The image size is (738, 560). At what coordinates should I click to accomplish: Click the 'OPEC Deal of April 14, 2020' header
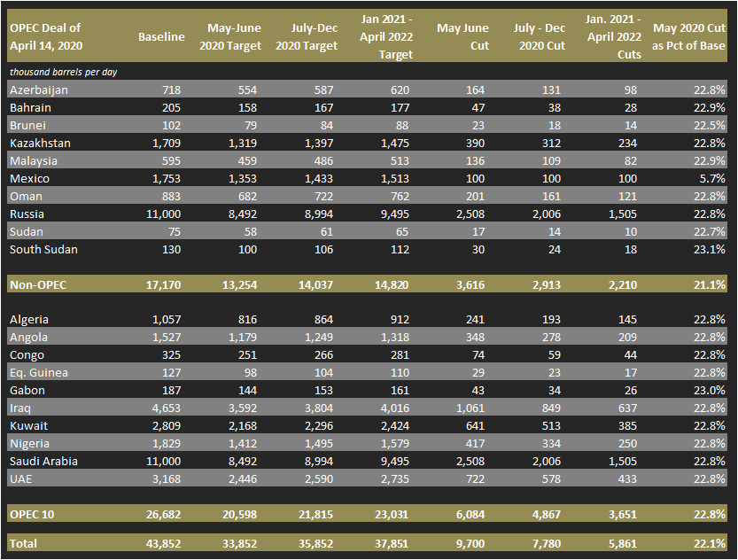coord(46,36)
